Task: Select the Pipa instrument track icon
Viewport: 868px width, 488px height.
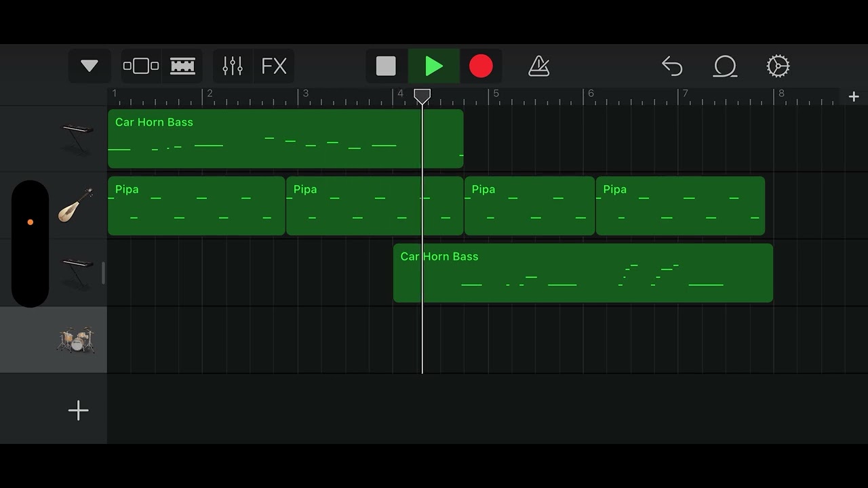Action: 76,205
